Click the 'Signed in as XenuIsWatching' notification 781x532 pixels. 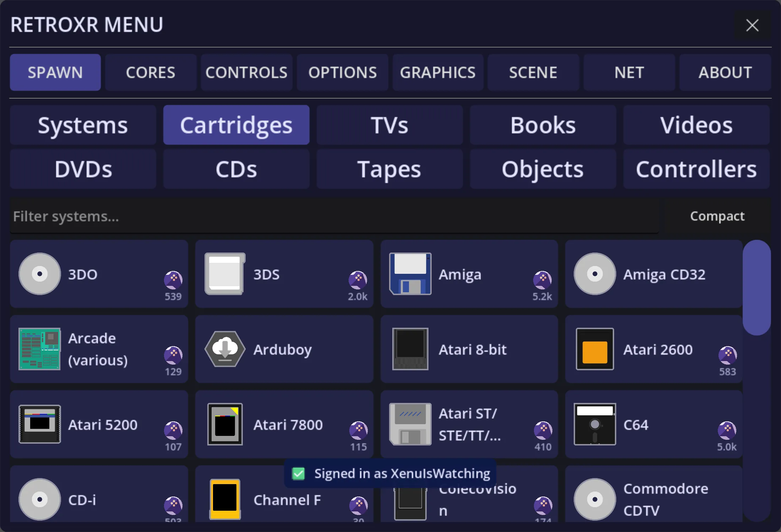(390, 473)
